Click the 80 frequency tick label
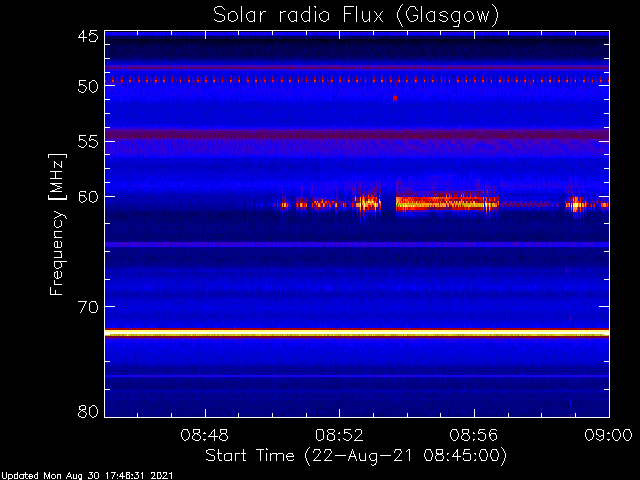 pyautogui.click(x=88, y=411)
